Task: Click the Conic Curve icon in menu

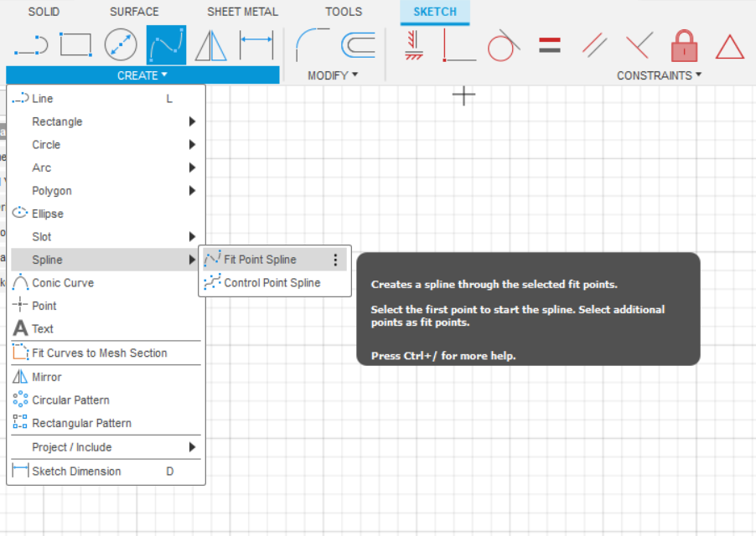Action: tap(20, 282)
